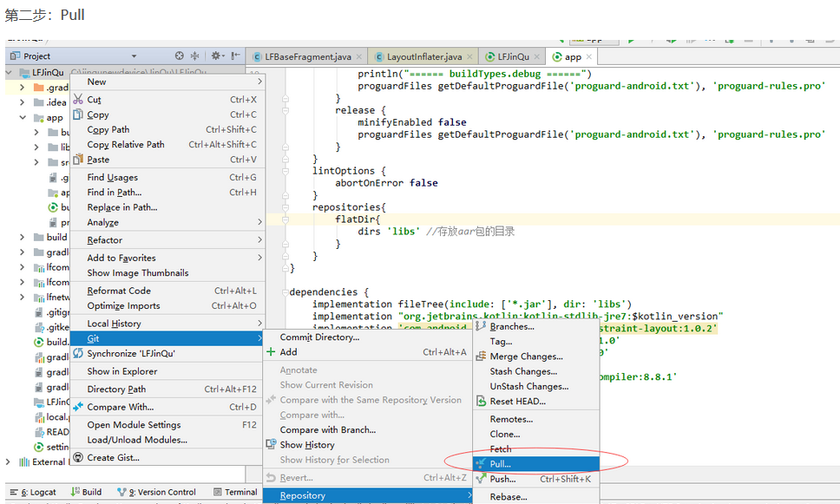This screenshot has width=840, height=504.
Task: Expand the New submenu arrow
Action: click(x=259, y=82)
